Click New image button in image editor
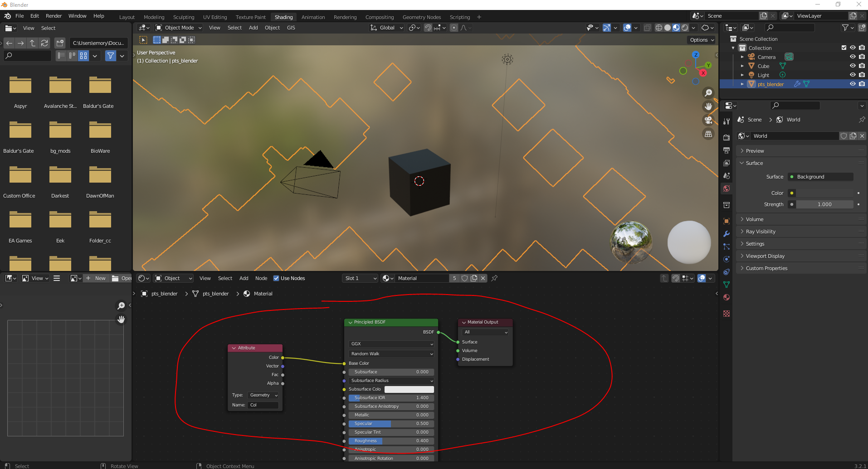This screenshot has width=868, height=469. pos(96,278)
